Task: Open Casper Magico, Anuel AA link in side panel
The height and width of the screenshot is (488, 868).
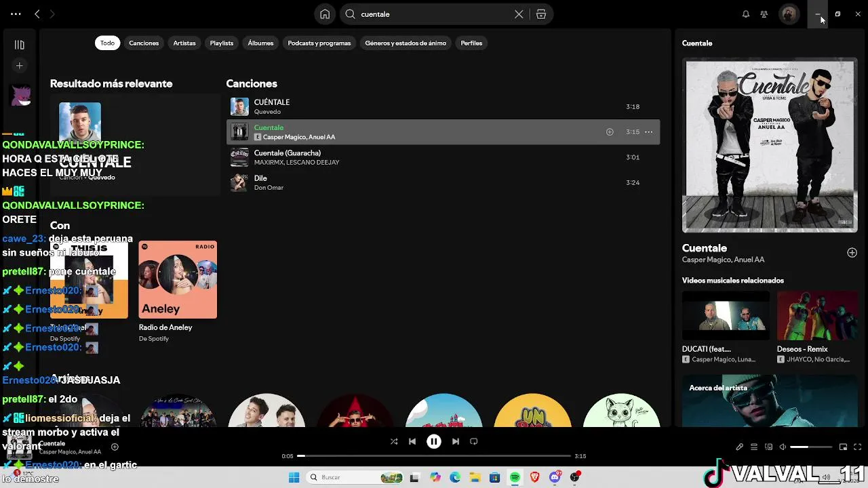Action: coord(723,260)
